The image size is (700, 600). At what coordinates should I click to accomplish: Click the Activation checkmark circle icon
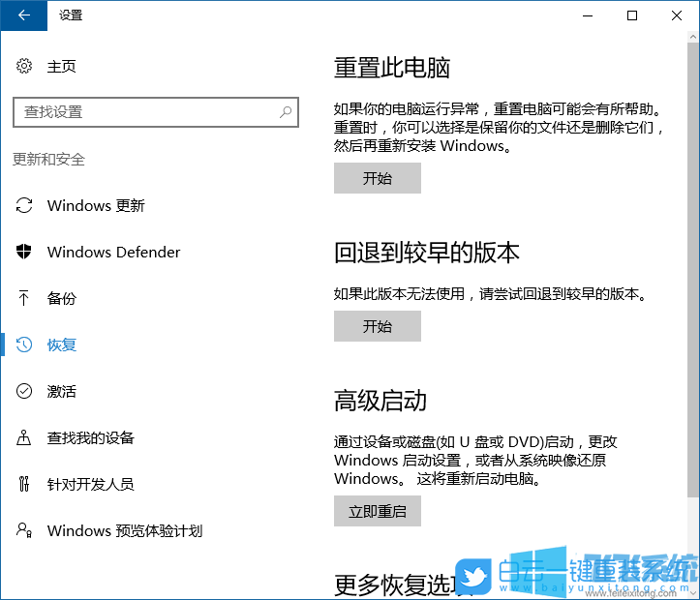(x=24, y=391)
